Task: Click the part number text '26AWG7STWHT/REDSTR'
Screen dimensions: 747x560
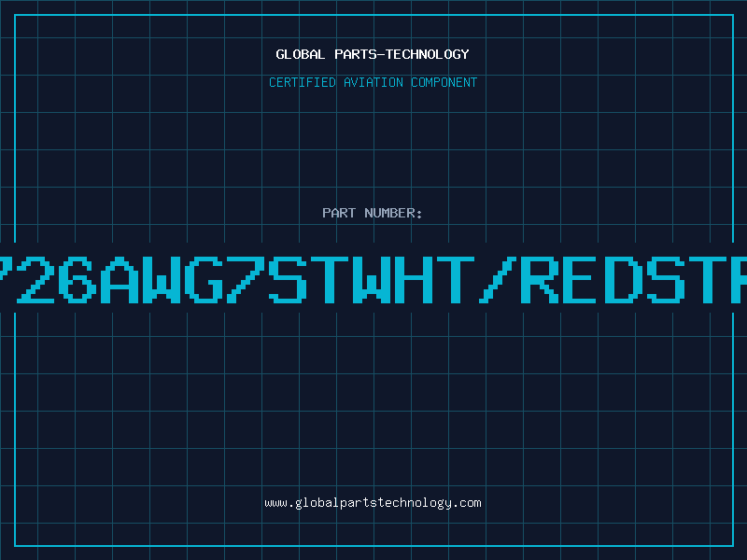Action: coord(373,280)
